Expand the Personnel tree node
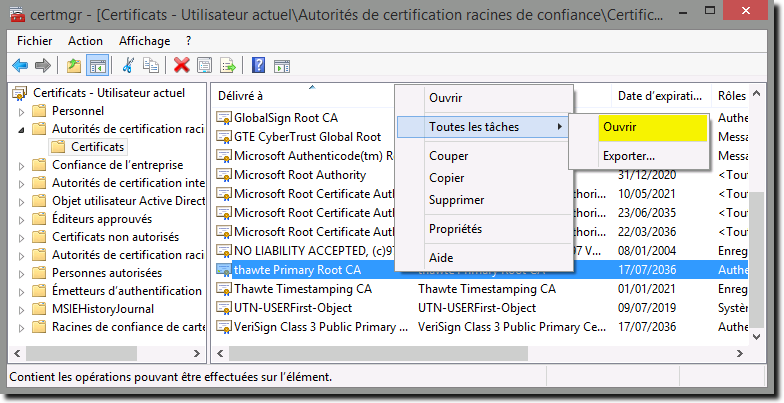784x403 pixels. point(22,112)
